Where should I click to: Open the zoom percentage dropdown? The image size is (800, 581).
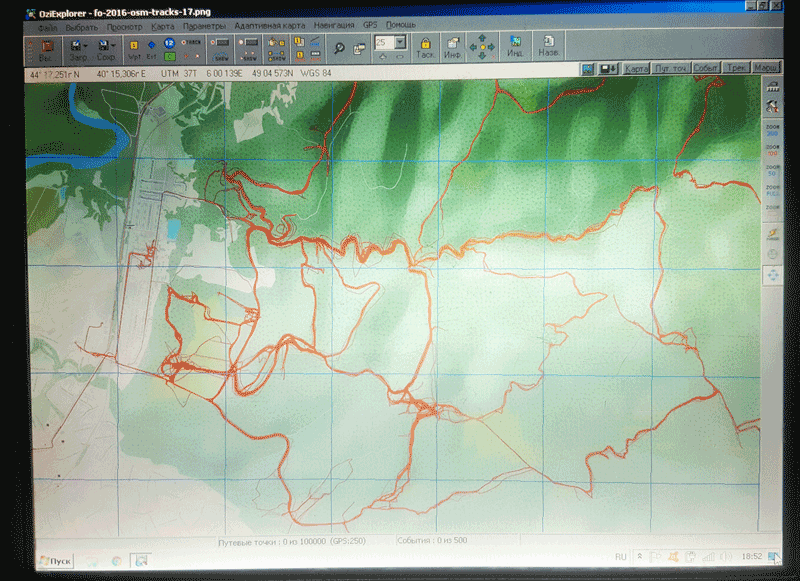400,43
